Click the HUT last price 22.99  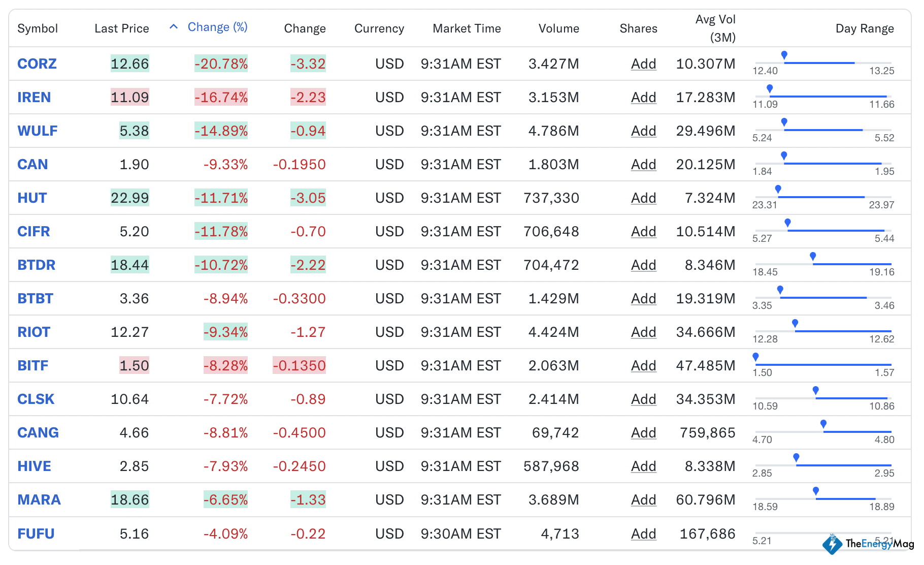(x=129, y=198)
